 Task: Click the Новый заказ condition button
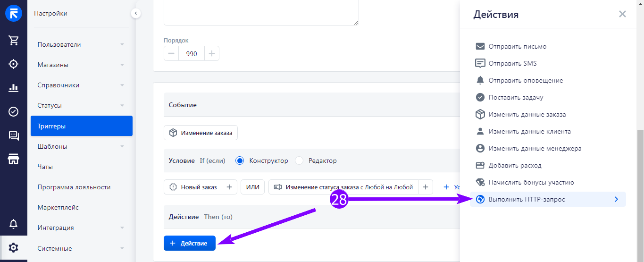coord(192,187)
